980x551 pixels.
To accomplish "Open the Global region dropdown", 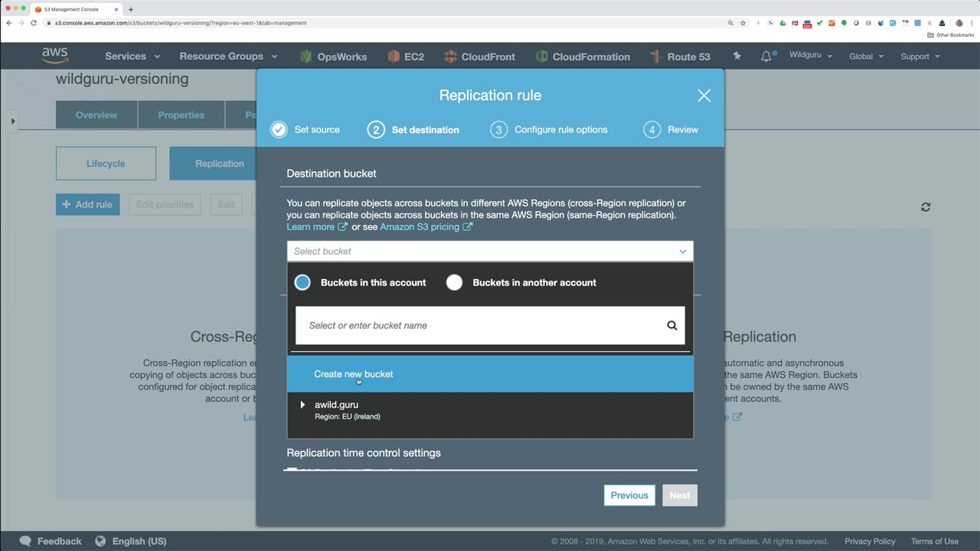I will pos(866,56).
